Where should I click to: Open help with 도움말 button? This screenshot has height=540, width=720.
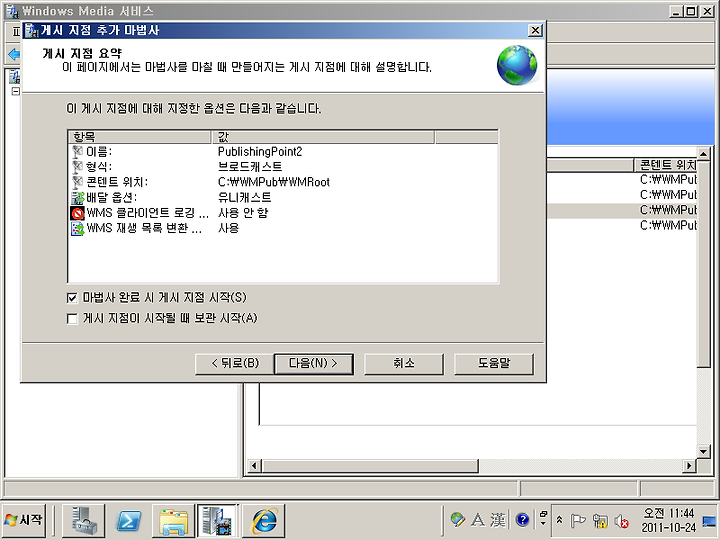tap(494, 364)
